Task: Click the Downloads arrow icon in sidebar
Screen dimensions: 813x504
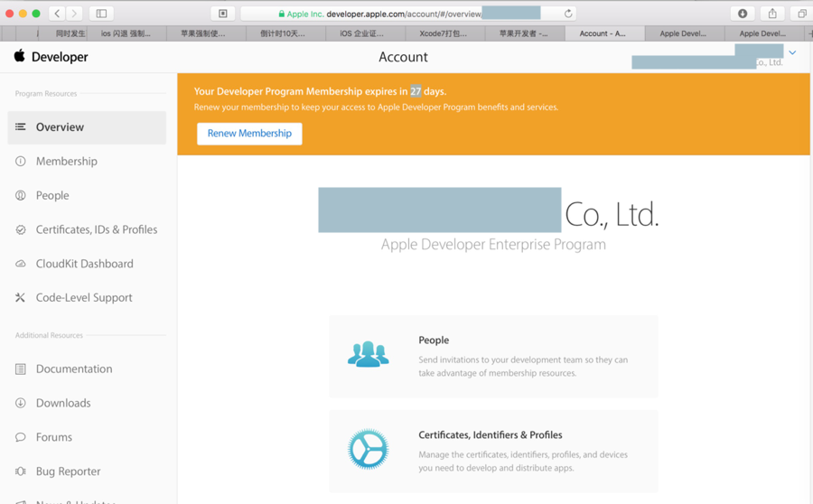Action: point(20,403)
